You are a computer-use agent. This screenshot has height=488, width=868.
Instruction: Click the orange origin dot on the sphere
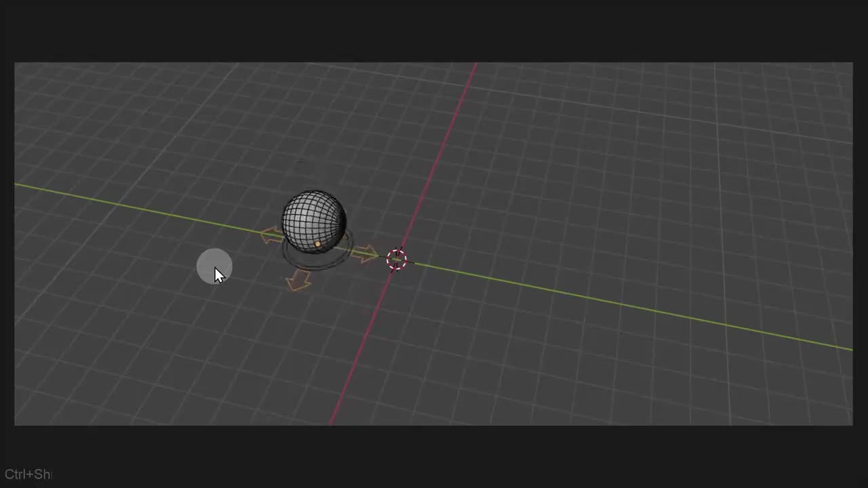[317, 243]
